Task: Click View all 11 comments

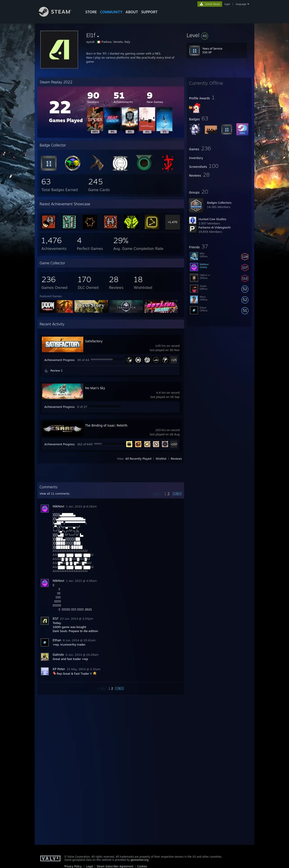Action: click(x=54, y=494)
